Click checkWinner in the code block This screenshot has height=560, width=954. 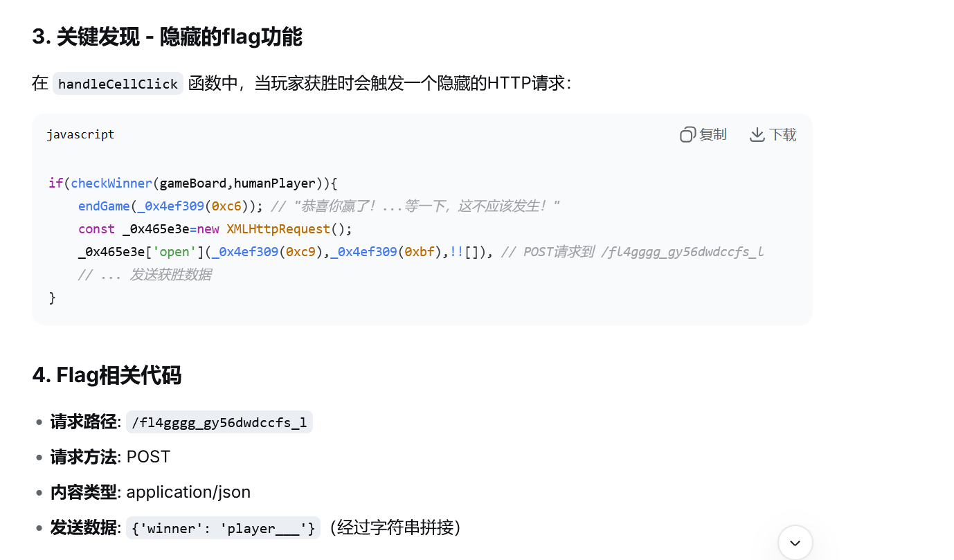(111, 183)
